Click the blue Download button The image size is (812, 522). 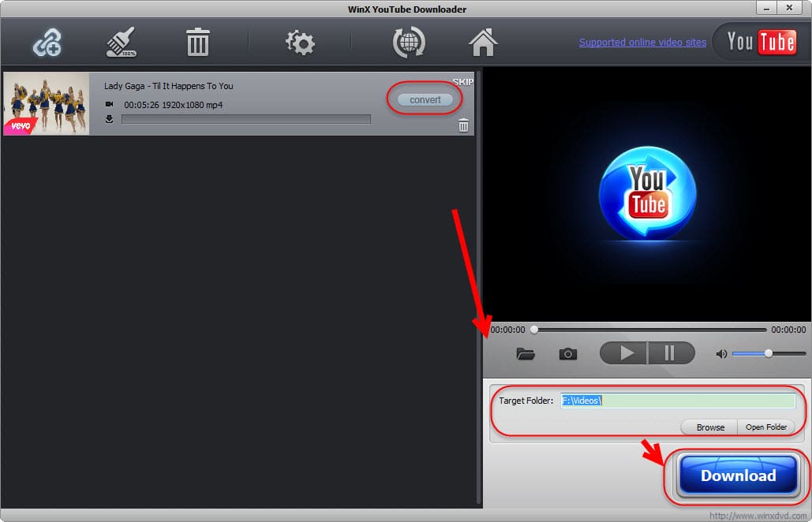pyautogui.click(x=738, y=475)
